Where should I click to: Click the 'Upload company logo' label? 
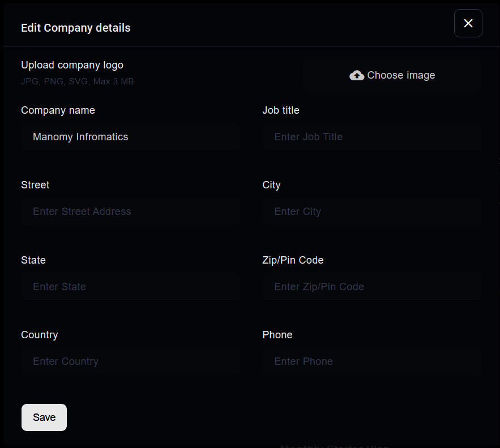[x=72, y=65]
